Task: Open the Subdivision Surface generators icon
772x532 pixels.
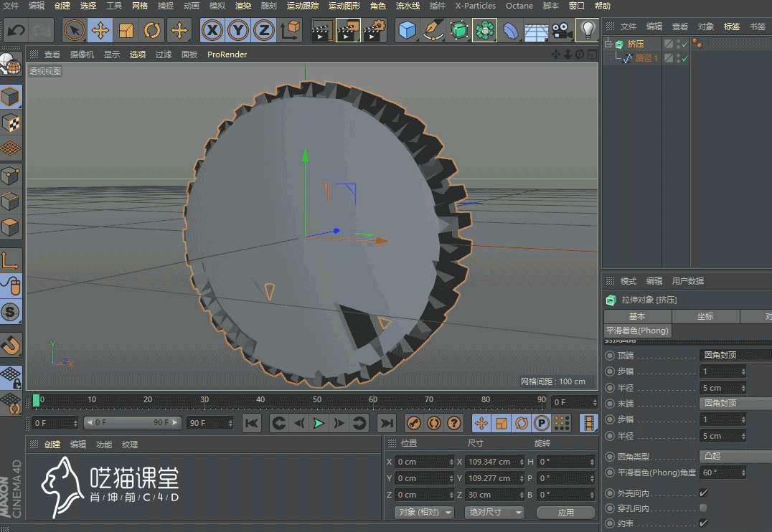Action: (x=459, y=31)
